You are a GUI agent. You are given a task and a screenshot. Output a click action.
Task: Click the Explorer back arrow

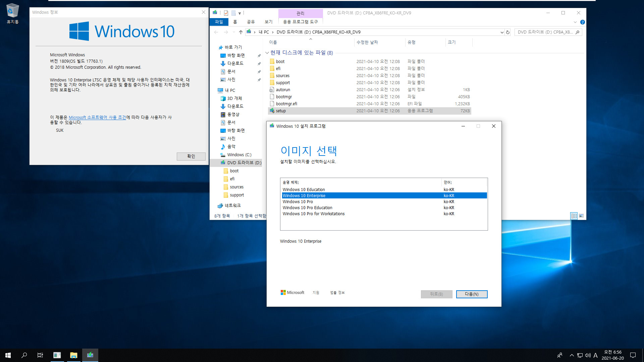[216, 32]
